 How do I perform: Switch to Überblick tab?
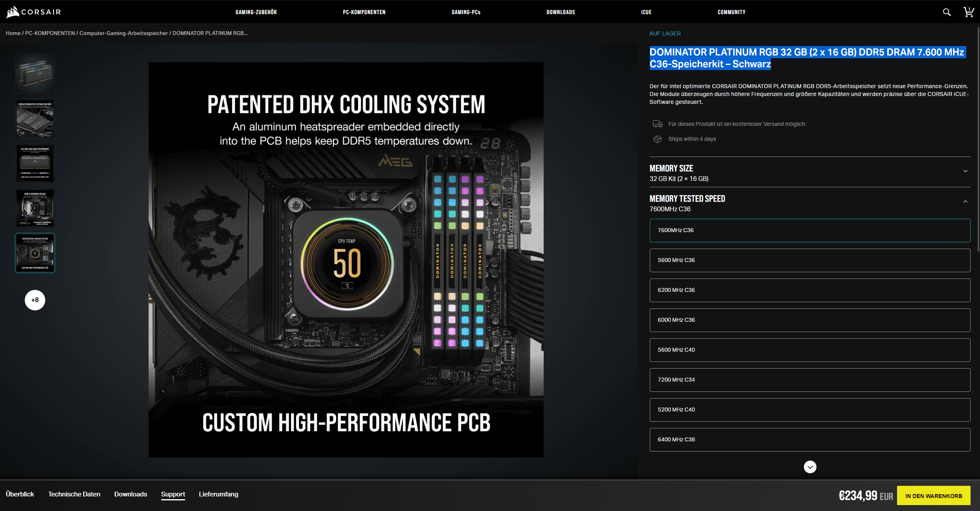pos(20,494)
